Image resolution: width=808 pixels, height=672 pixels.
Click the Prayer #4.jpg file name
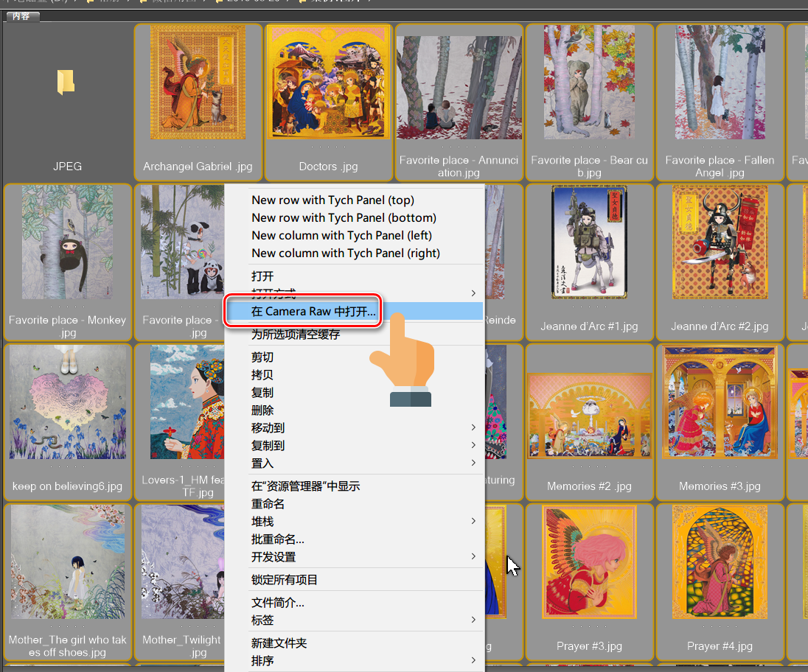click(720, 645)
